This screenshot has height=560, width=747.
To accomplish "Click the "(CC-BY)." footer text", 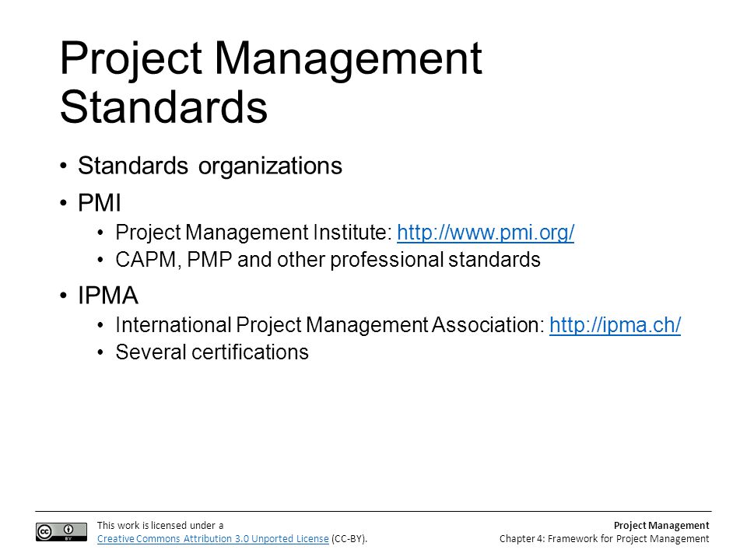I will (349, 538).
